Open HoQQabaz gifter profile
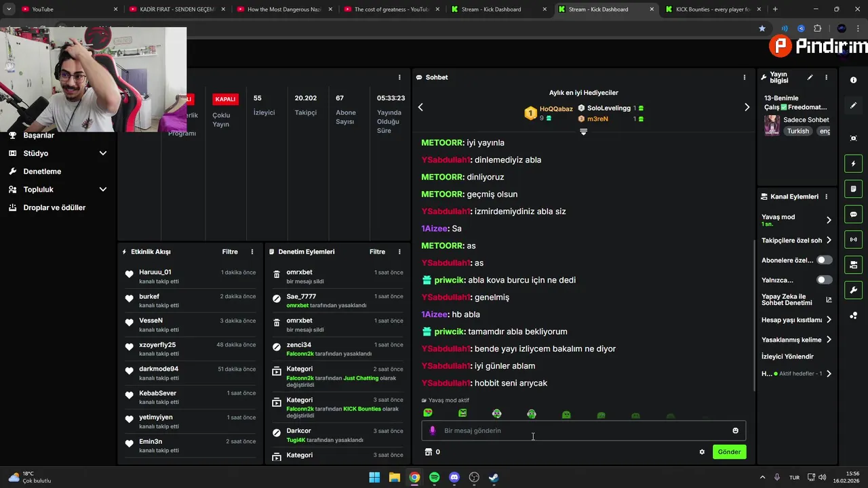 pyautogui.click(x=556, y=108)
